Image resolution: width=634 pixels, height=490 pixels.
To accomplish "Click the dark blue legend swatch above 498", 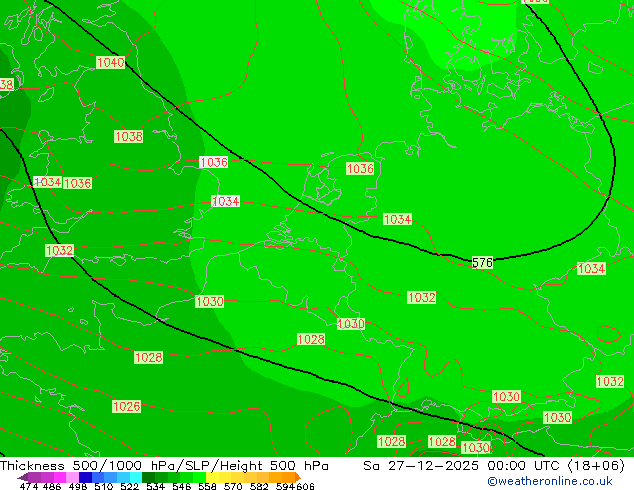I will (85, 477).
